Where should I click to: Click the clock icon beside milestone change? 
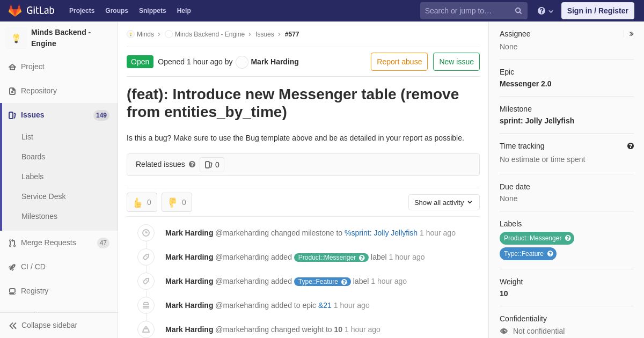[x=146, y=233]
